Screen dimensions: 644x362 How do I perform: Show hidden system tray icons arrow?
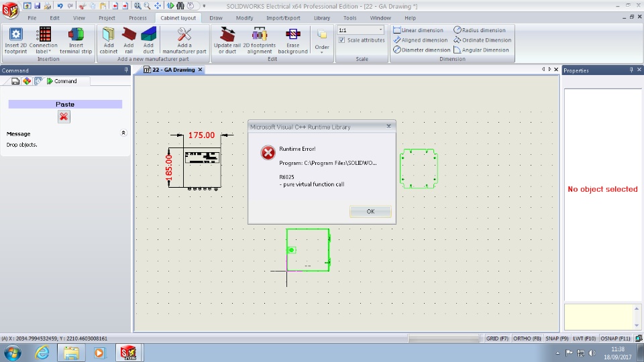(557, 353)
